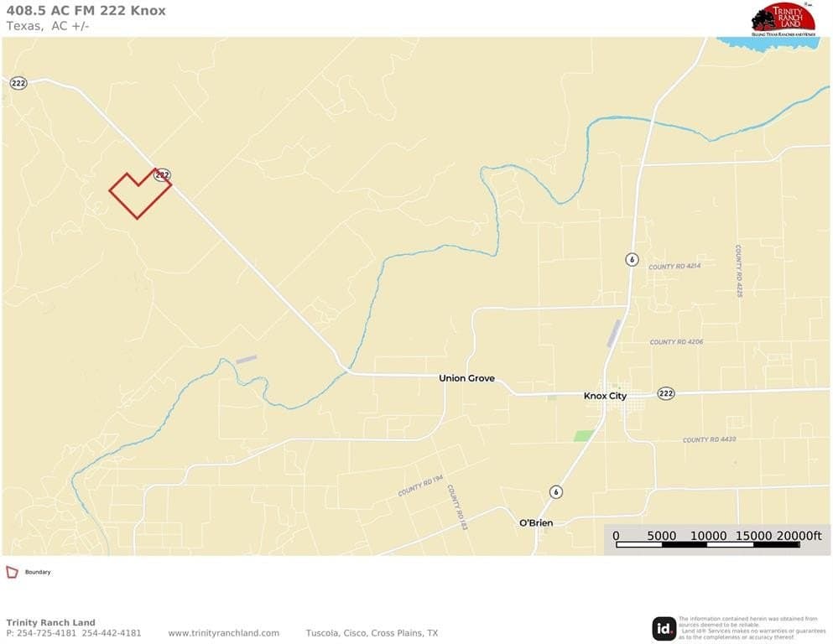833x644 pixels.
Task: Click the Highway 6 shield above O'Brien
Action: pyautogui.click(x=555, y=491)
